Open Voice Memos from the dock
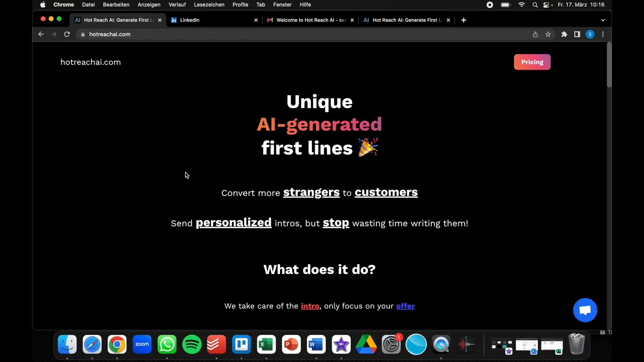 (x=466, y=344)
